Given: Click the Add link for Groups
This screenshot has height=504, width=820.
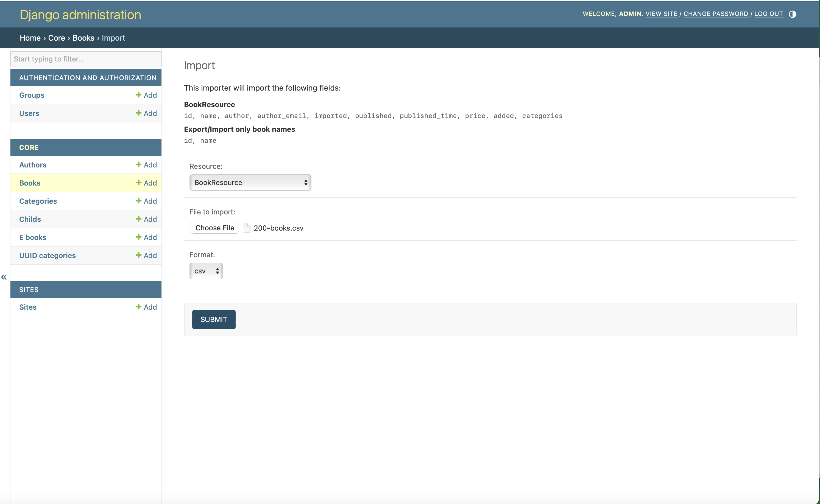Looking at the screenshot, I should click(146, 95).
